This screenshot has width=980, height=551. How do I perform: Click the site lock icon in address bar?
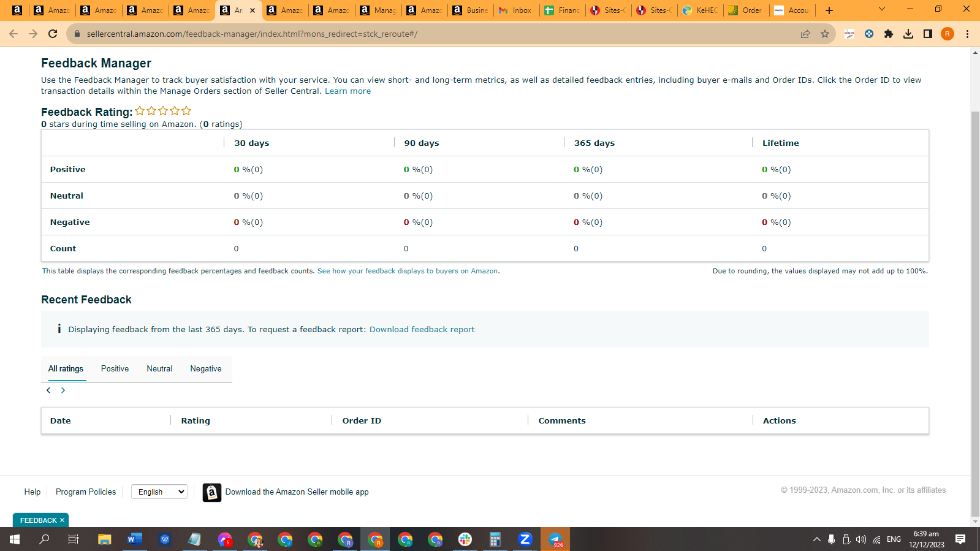click(77, 34)
